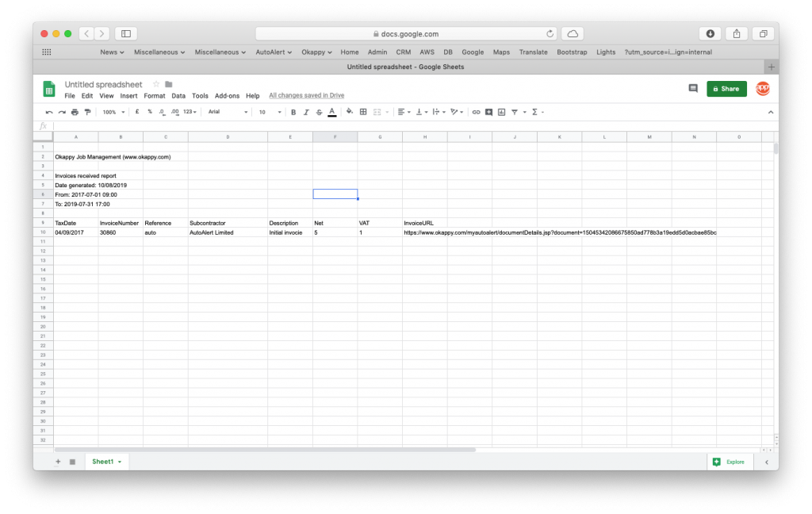The width and height of the screenshot is (812, 514).
Task: Reload the page in Safari
Action: coord(550,33)
